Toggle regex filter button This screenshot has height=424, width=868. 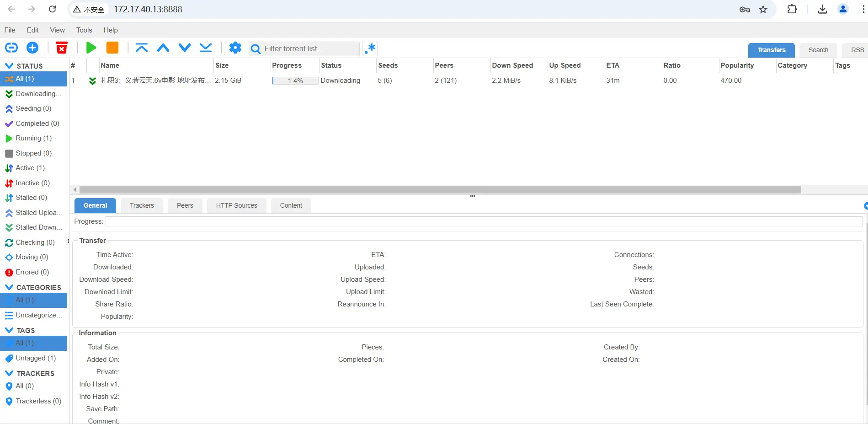point(370,48)
